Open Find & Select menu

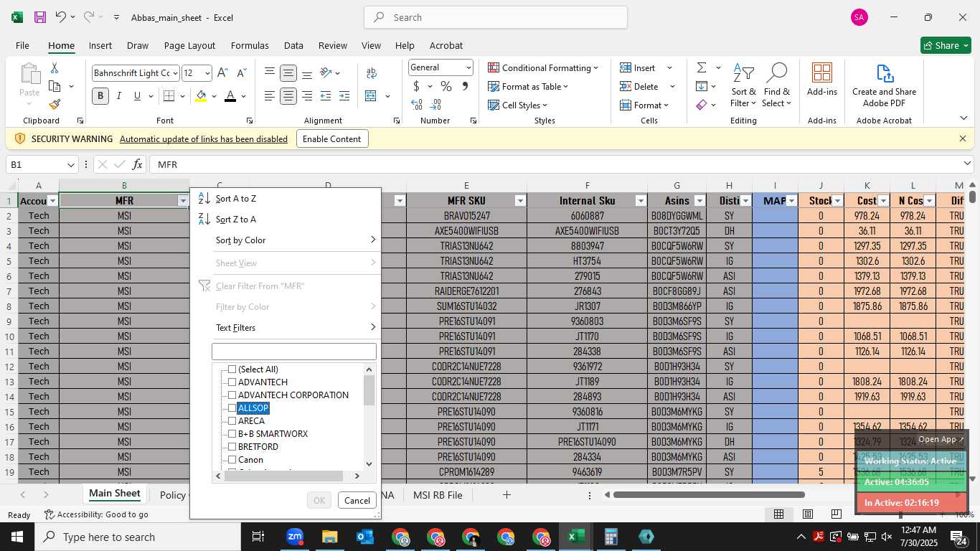(x=777, y=86)
